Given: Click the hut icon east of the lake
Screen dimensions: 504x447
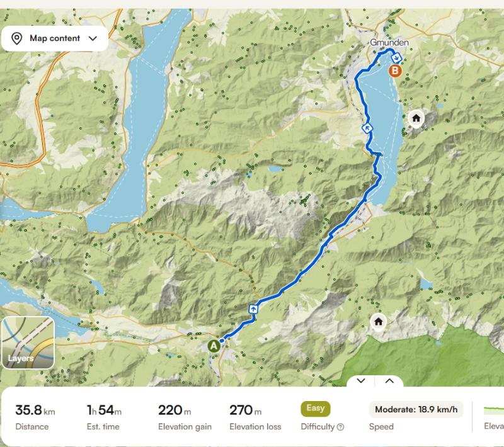Looking at the screenshot, I should pos(416,118).
